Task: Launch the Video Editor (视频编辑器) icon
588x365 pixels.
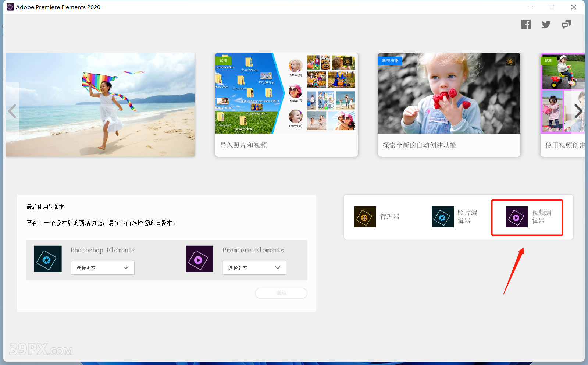Action: (517, 217)
